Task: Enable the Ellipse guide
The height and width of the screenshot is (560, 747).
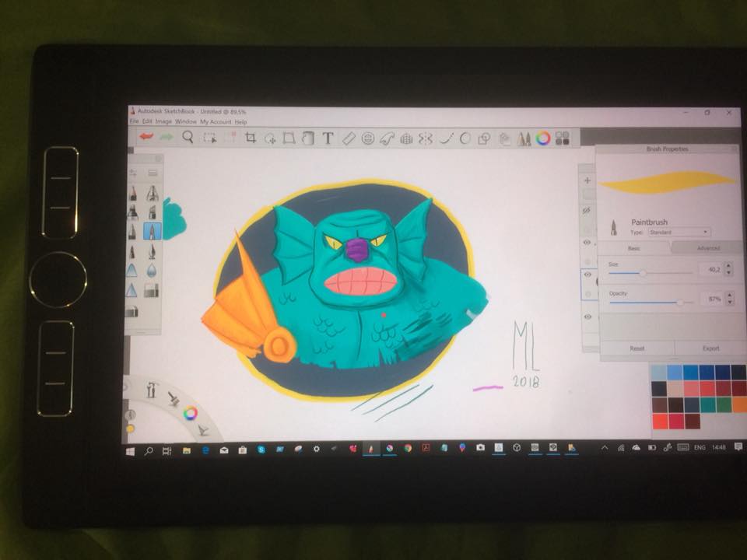Action: (368, 138)
